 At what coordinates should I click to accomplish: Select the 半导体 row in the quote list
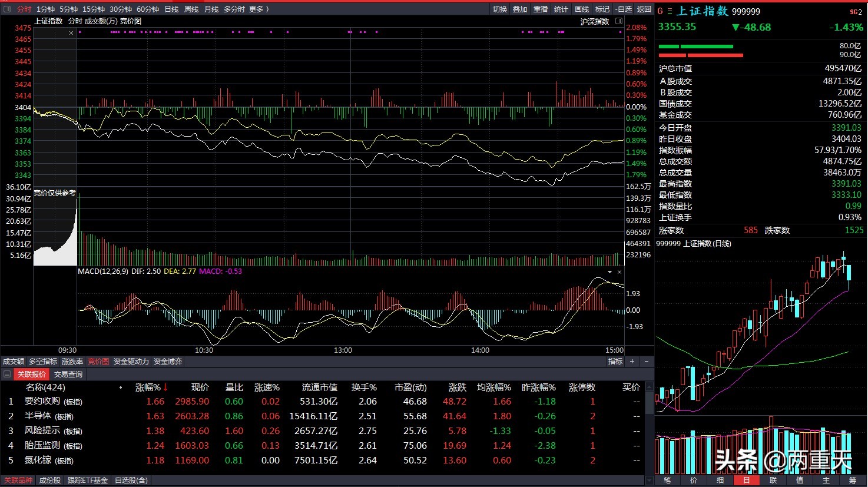[x=38, y=416]
